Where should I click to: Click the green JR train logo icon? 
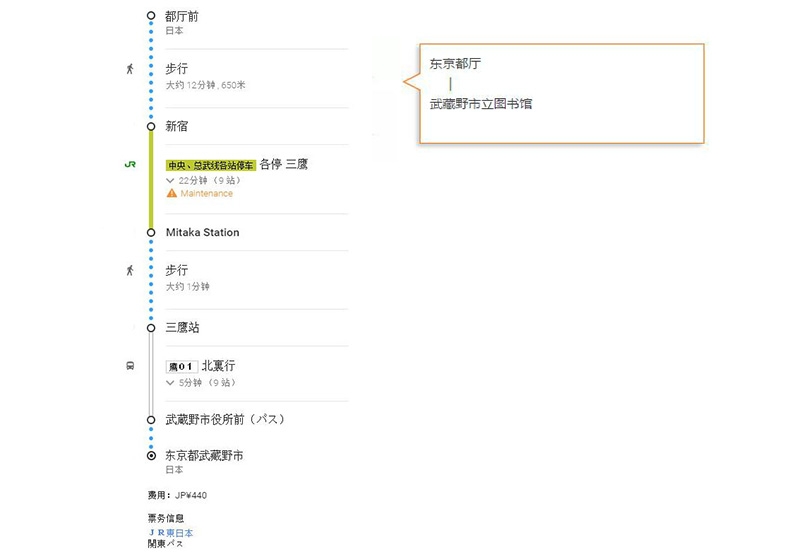[130, 164]
